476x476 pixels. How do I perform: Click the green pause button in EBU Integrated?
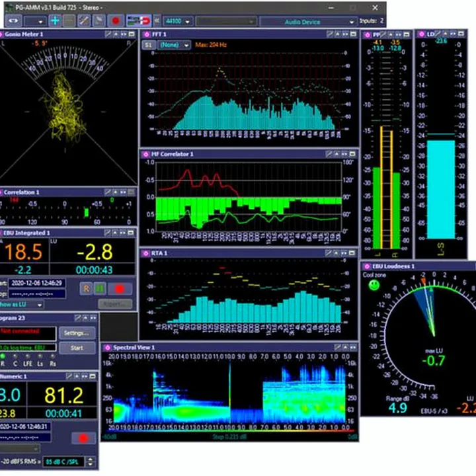(x=100, y=289)
